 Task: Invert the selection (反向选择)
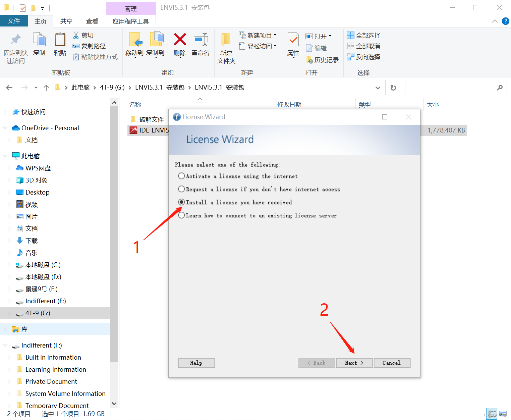coord(364,57)
